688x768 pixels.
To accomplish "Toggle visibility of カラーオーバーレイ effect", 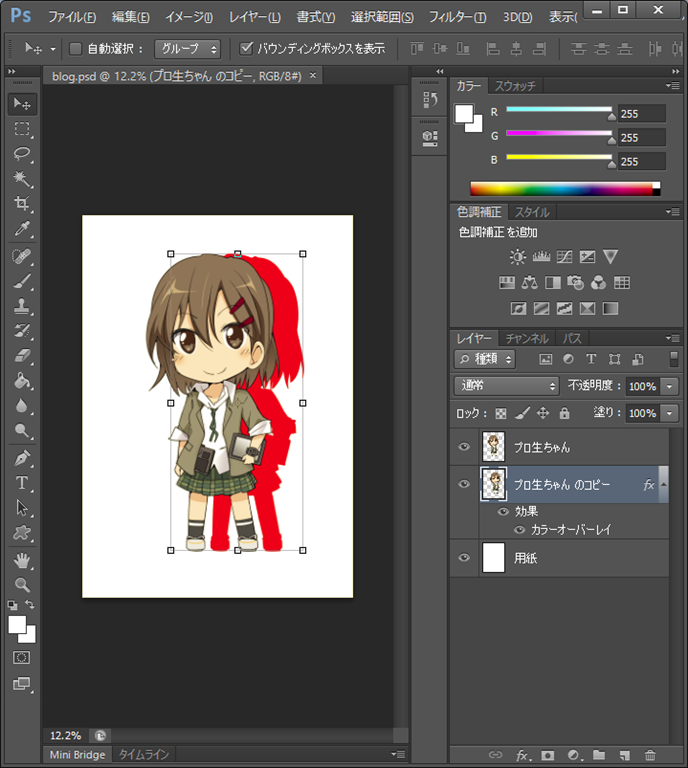I will coord(519,530).
